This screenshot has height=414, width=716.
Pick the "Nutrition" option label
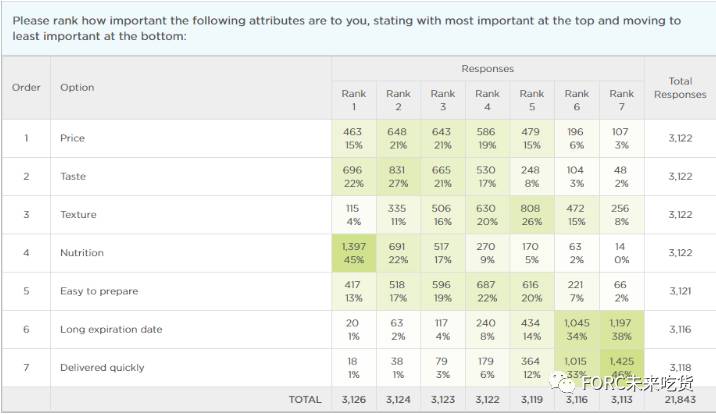pyautogui.click(x=81, y=253)
